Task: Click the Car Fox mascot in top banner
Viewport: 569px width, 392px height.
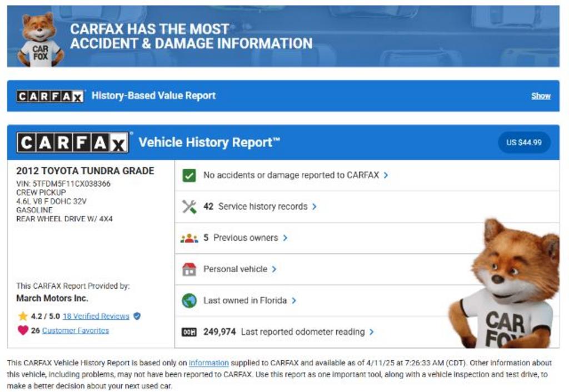Action: click(x=40, y=39)
